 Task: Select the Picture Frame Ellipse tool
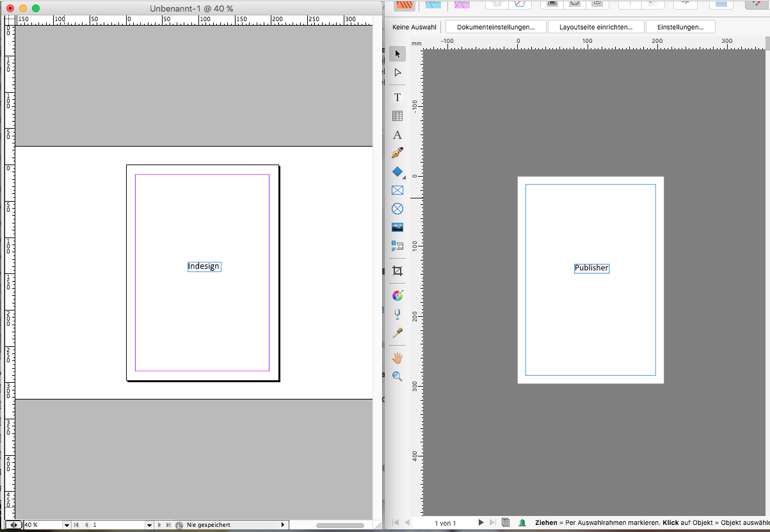[x=397, y=209]
